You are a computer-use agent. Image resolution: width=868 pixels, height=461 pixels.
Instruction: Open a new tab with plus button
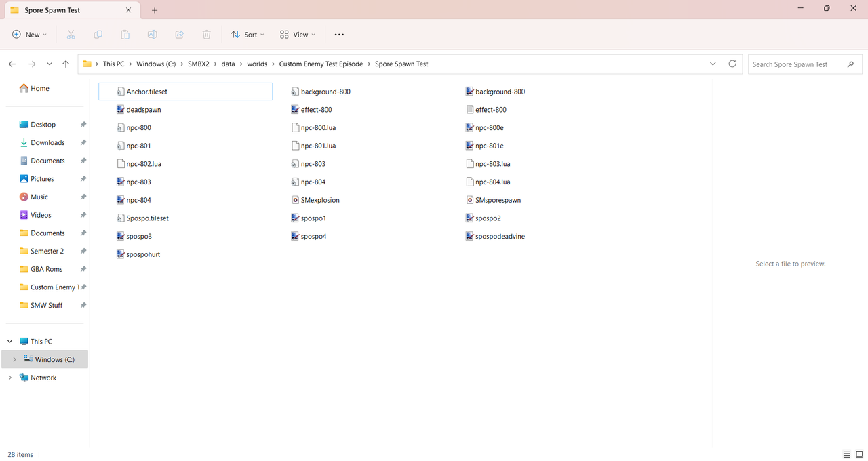[155, 10]
